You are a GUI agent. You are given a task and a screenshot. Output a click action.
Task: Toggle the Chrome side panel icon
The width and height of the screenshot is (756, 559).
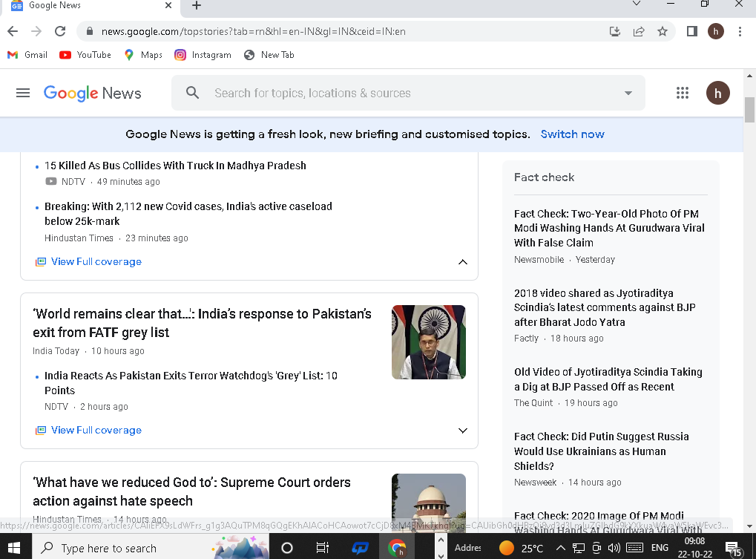691,31
